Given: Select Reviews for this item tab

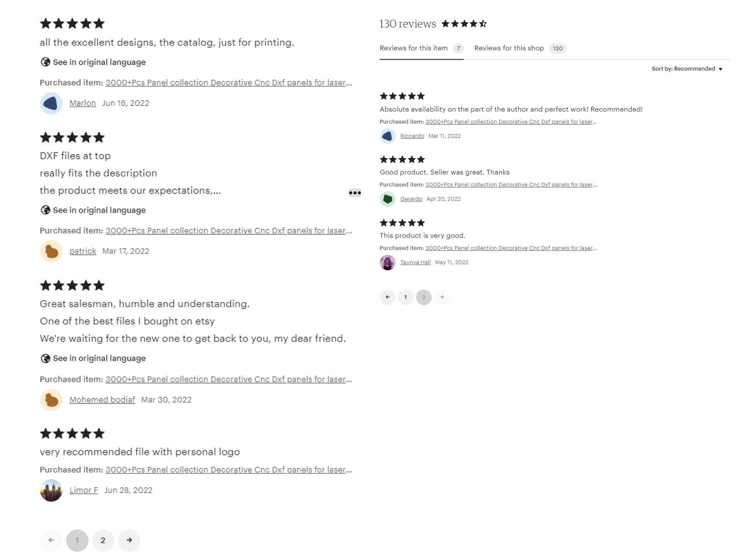Looking at the screenshot, I should [421, 48].
